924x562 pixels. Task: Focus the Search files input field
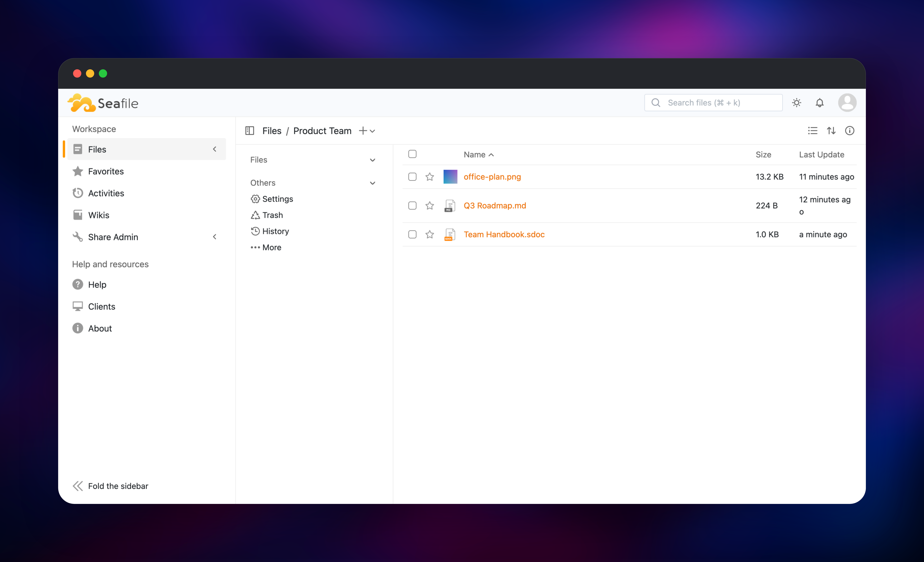click(x=713, y=103)
